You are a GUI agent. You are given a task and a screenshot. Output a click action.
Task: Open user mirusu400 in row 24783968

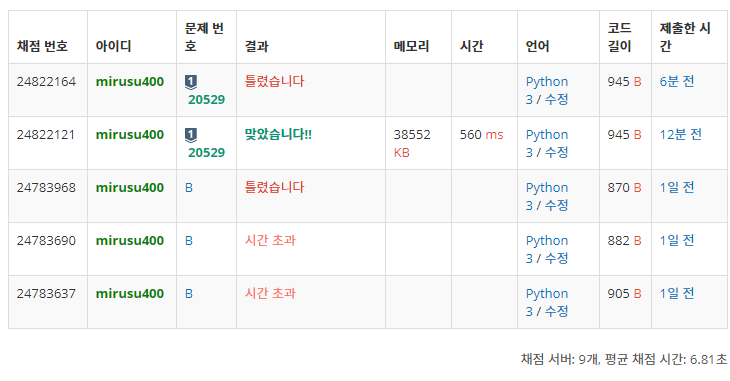[x=130, y=188]
